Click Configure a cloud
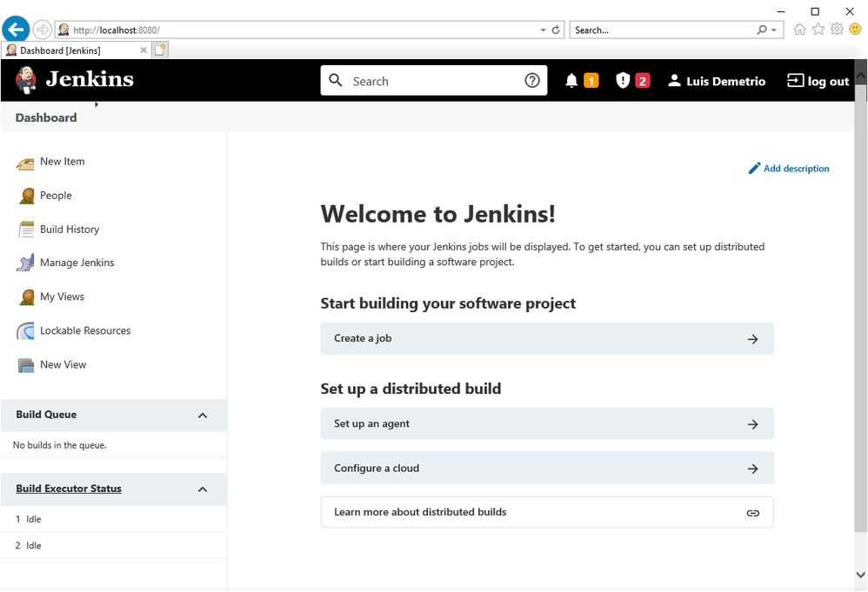Viewport: 868px width, 592px height. [x=547, y=468]
